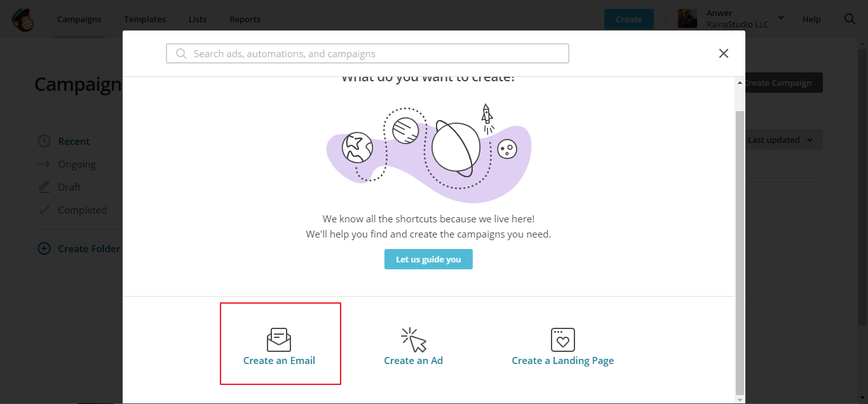The height and width of the screenshot is (404, 868).
Task: Click the Let us guide you button
Action: click(428, 259)
